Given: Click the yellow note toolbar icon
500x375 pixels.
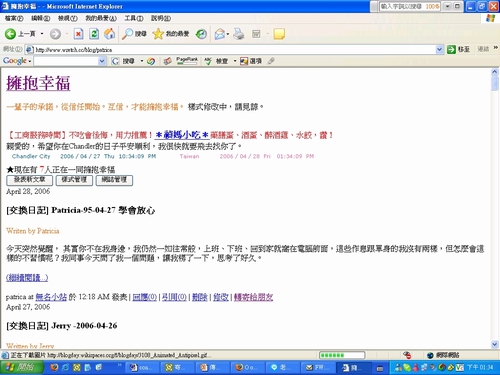Looking at the screenshot, I should pyautogui.click(x=279, y=34).
